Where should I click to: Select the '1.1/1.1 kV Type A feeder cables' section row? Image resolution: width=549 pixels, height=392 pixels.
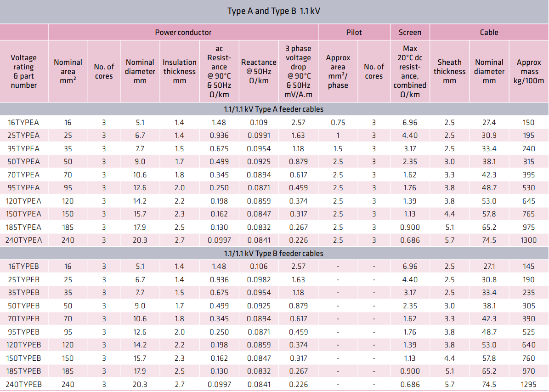[273, 109]
